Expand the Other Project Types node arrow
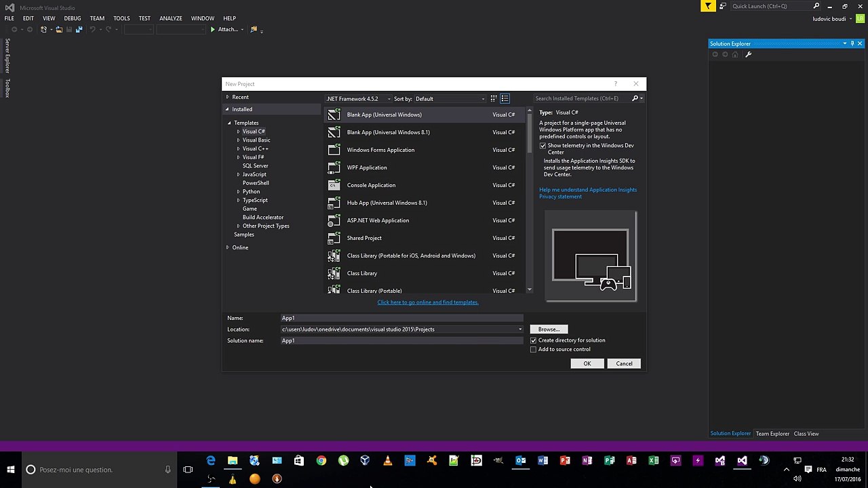The height and width of the screenshot is (488, 868). tap(239, 226)
